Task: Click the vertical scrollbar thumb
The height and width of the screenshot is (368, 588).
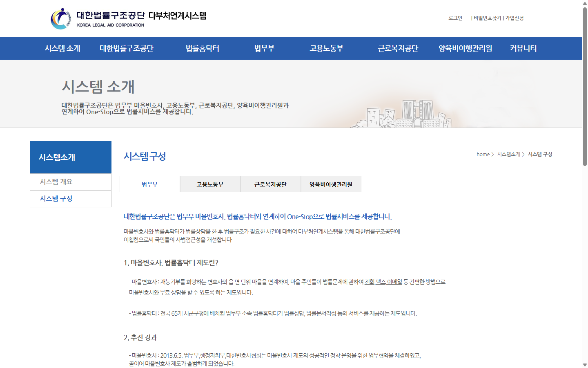Action: 585,86
